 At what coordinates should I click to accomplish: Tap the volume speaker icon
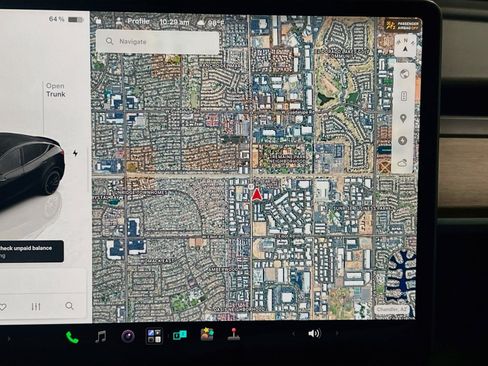click(314, 333)
